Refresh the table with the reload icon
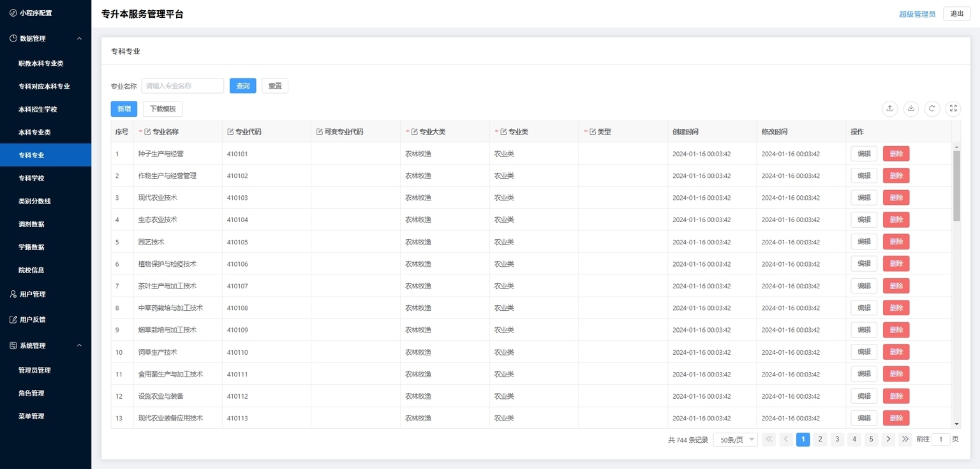The image size is (980, 469). click(932, 108)
